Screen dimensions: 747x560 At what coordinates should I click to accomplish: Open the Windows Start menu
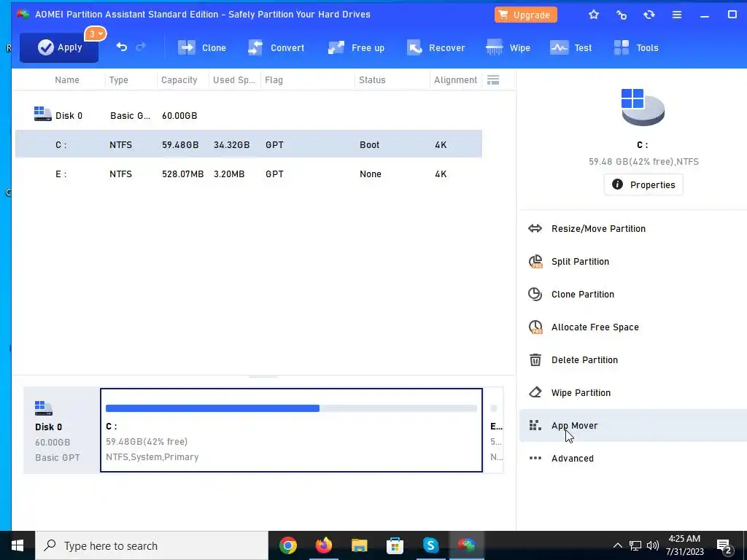[18, 545]
